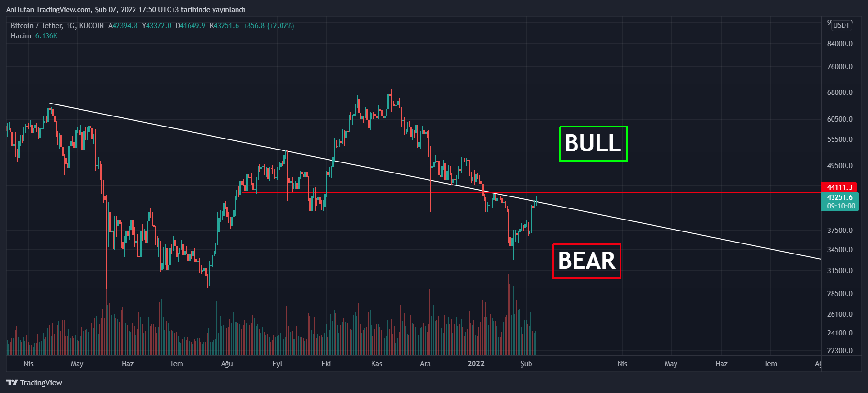
Task: Click the Kas month label on time axis
Action: tap(376, 364)
